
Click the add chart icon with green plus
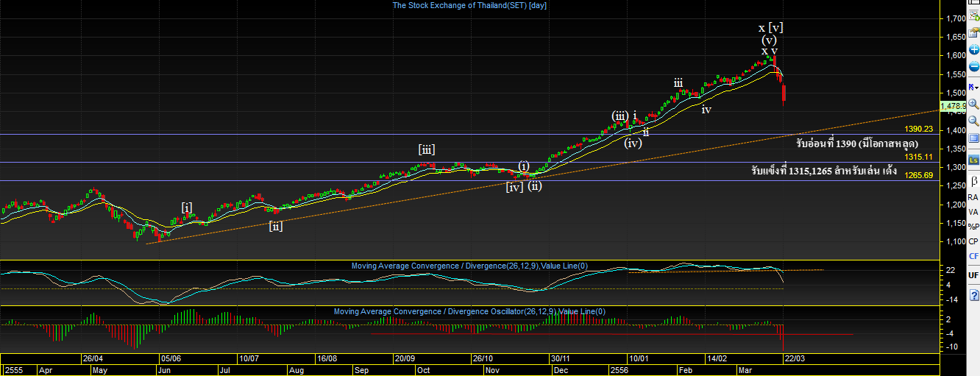[x=973, y=15]
